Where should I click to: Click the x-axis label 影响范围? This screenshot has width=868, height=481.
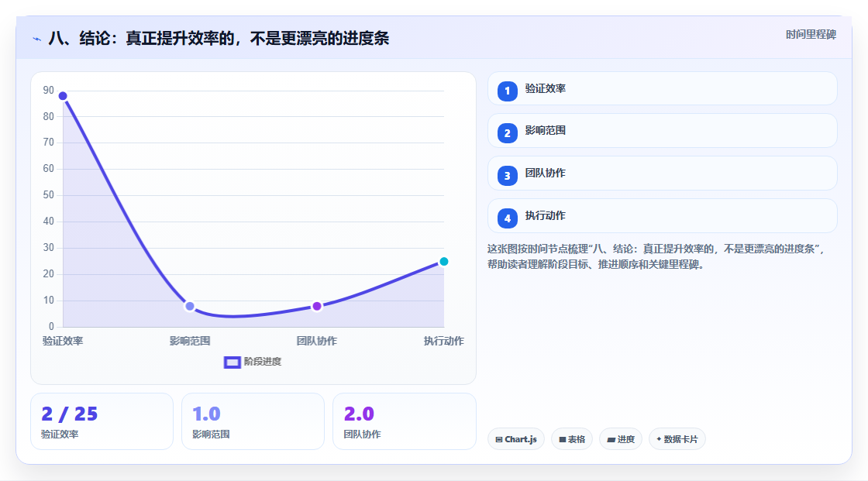190,341
